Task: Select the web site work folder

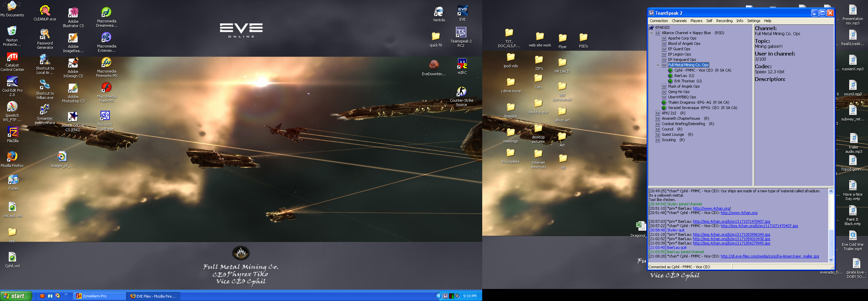Action: (540, 40)
